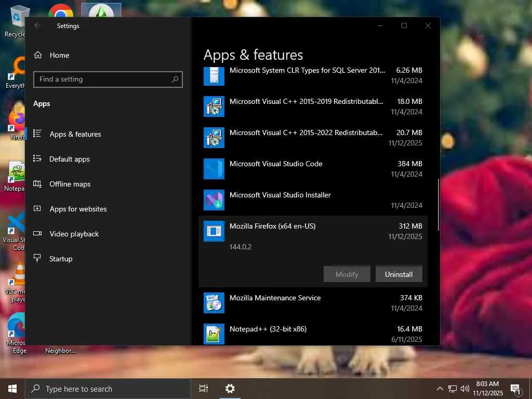The width and height of the screenshot is (532, 399).
Task: Minimize the Settings window
Action: coord(380,25)
